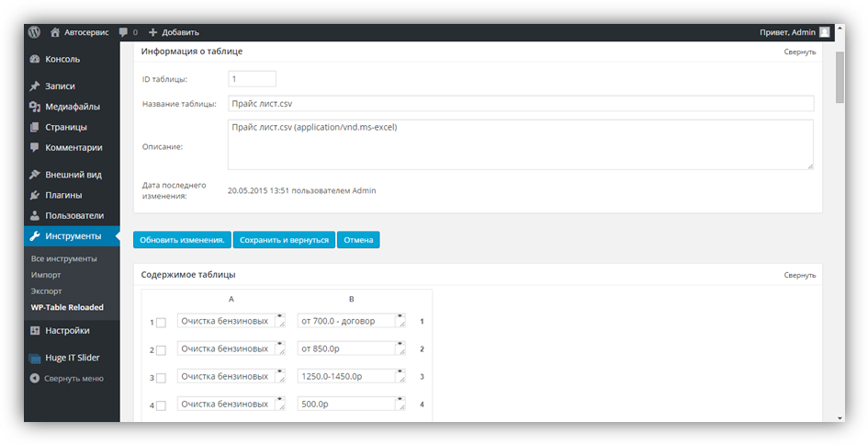Click the Плагины plug icon
868x445 pixels.
pos(35,195)
